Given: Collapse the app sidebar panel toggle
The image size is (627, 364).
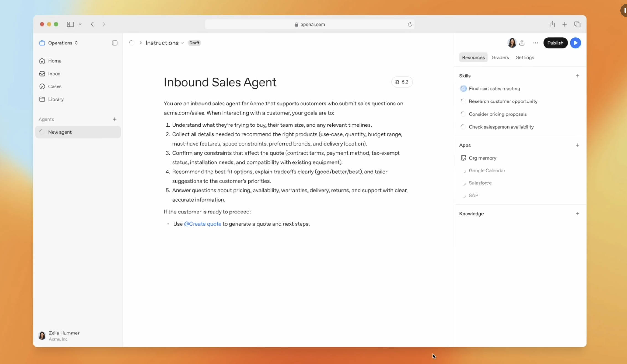Looking at the screenshot, I should [114, 43].
